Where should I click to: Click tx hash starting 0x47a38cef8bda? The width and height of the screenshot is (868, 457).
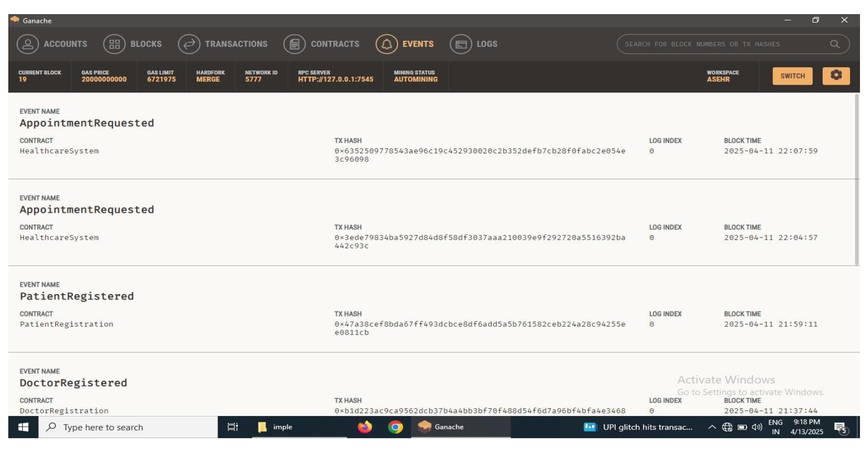click(480, 328)
